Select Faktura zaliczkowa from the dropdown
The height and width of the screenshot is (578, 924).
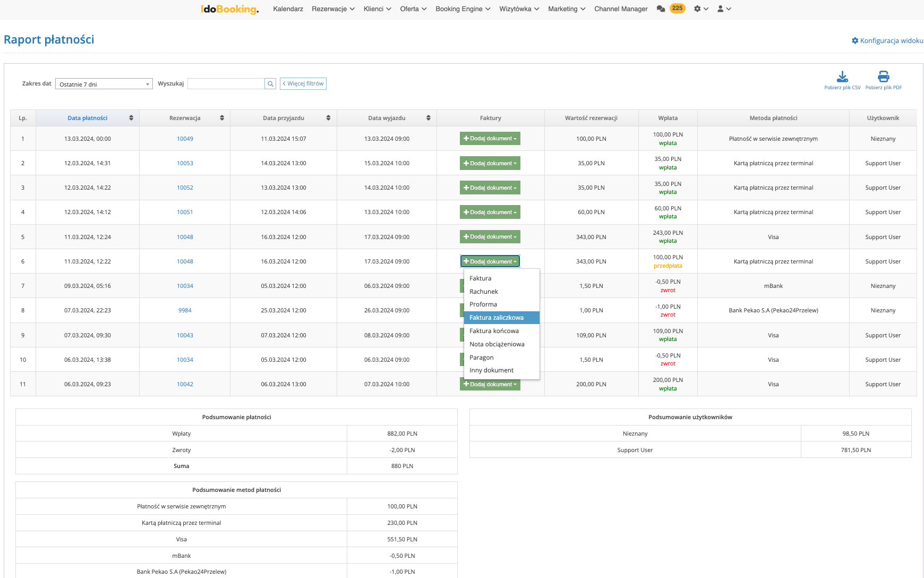[497, 318]
